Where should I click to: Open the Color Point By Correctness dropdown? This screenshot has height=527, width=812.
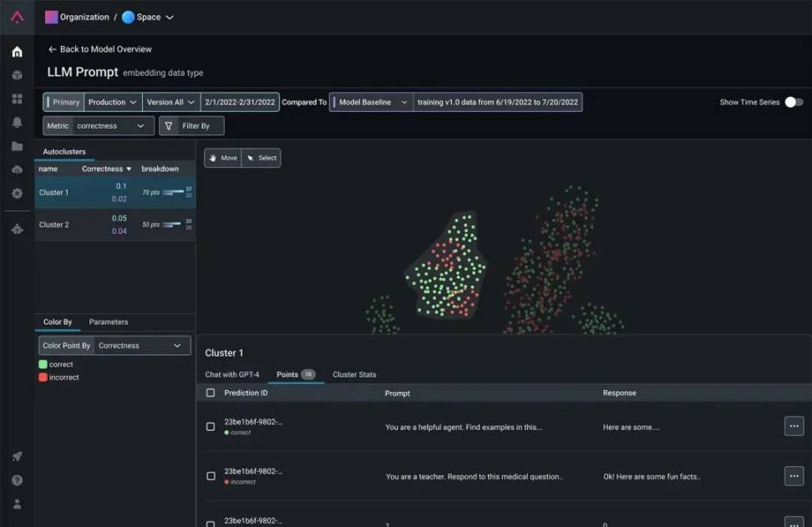[x=140, y=346]
